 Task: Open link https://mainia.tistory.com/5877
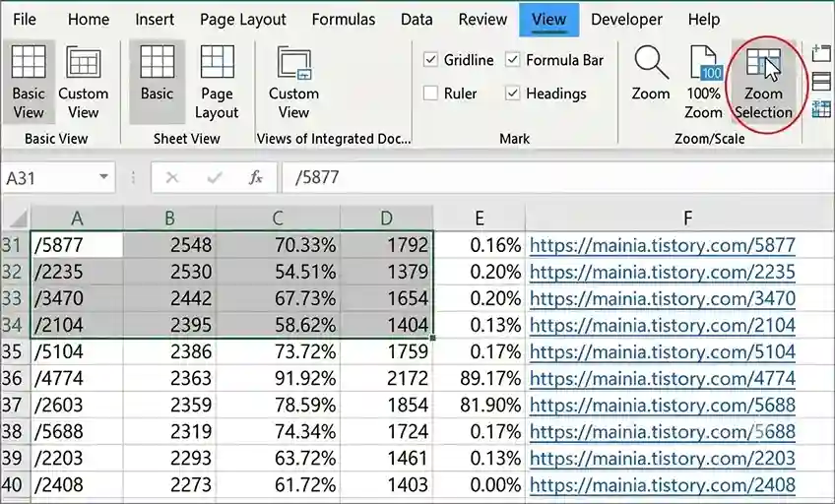[x=662, y=245]
